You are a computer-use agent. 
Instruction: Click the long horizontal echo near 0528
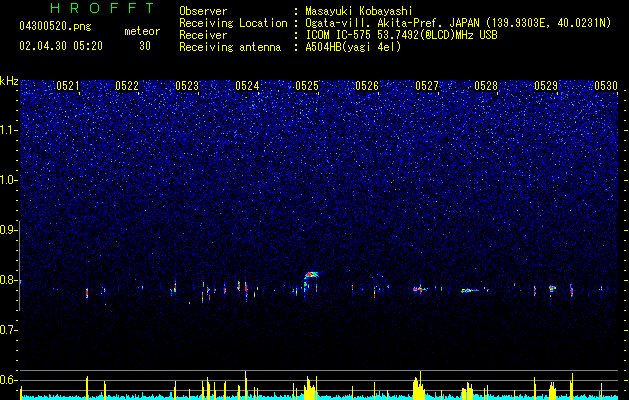click(470, 290)
